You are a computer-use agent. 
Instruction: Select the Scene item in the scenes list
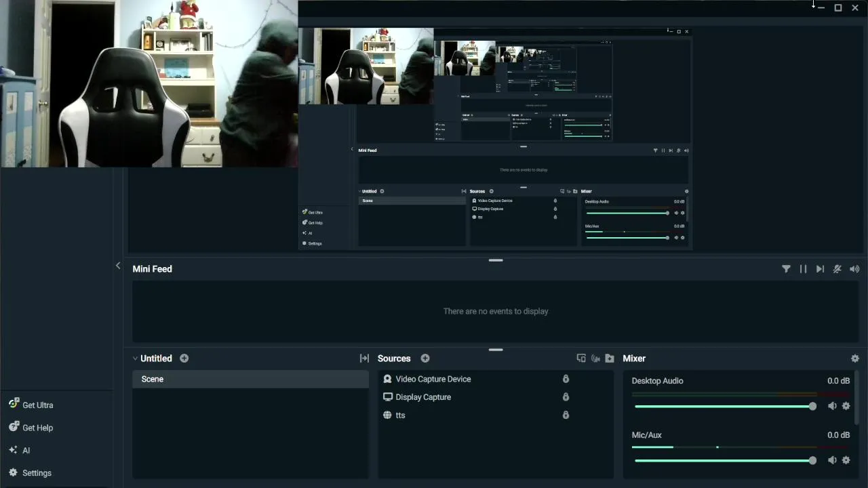point(250,379)
